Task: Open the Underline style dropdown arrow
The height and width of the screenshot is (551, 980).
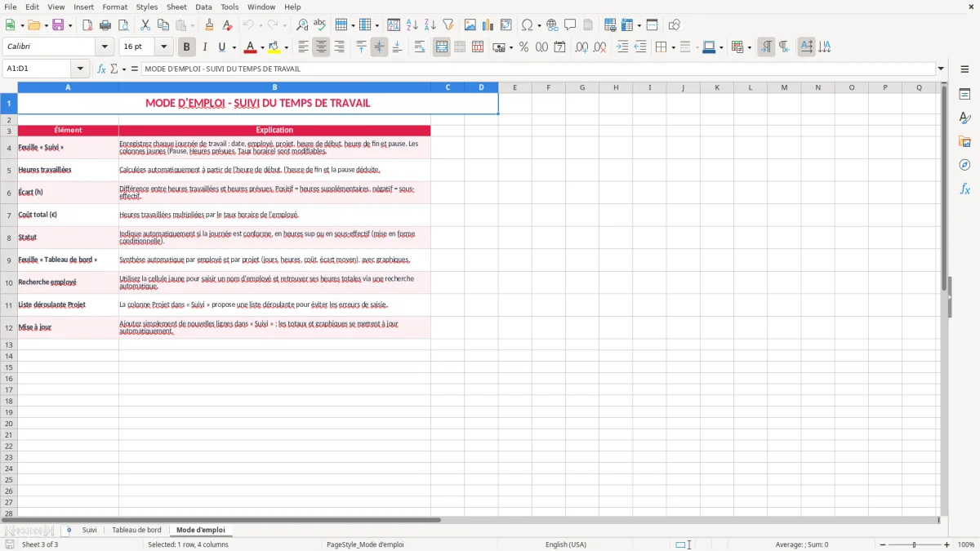Action: [234, 47]
